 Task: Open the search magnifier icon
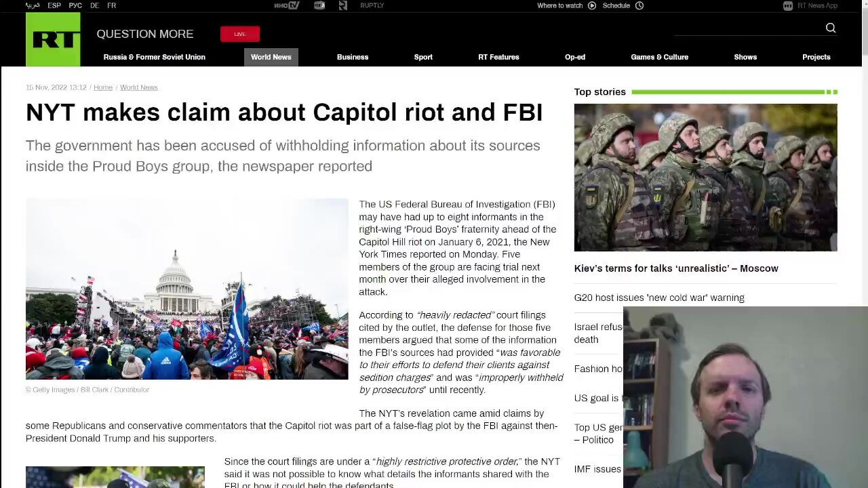(831, 28)
